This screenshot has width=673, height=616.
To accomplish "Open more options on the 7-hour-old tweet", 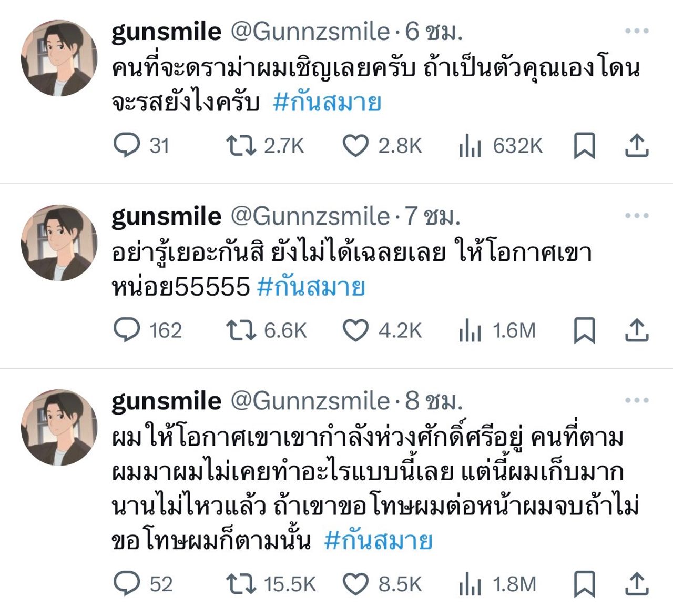I will [x=637, y=216].
